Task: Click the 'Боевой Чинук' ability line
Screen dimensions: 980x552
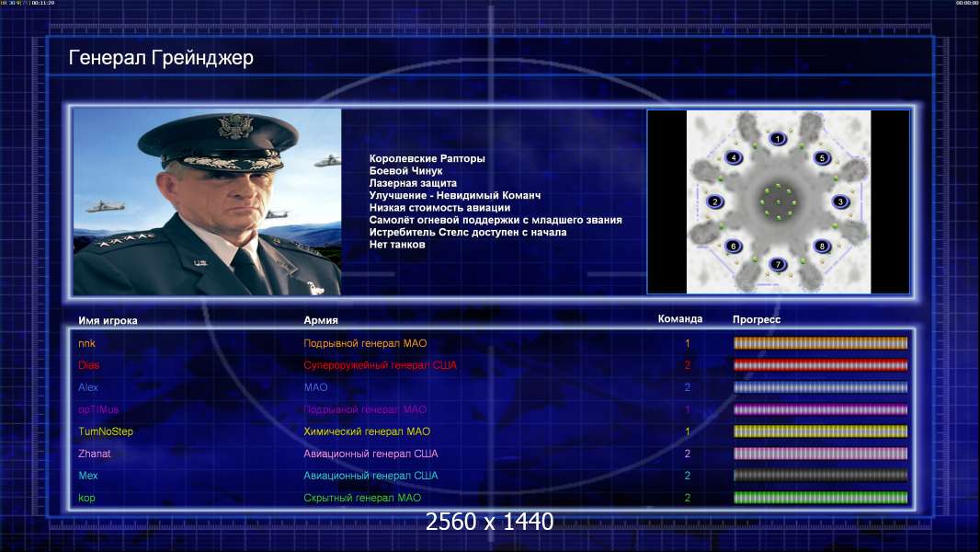Action: point(405,171)
